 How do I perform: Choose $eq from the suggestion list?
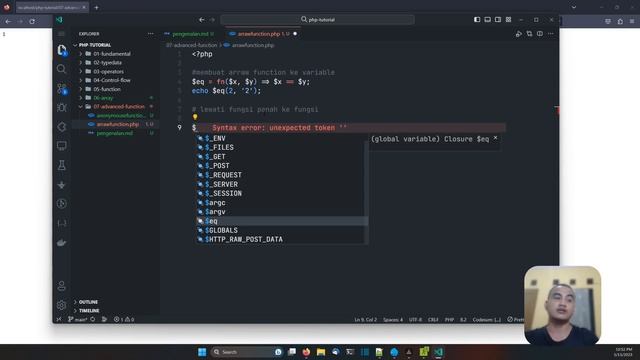(x=282, y=221)
